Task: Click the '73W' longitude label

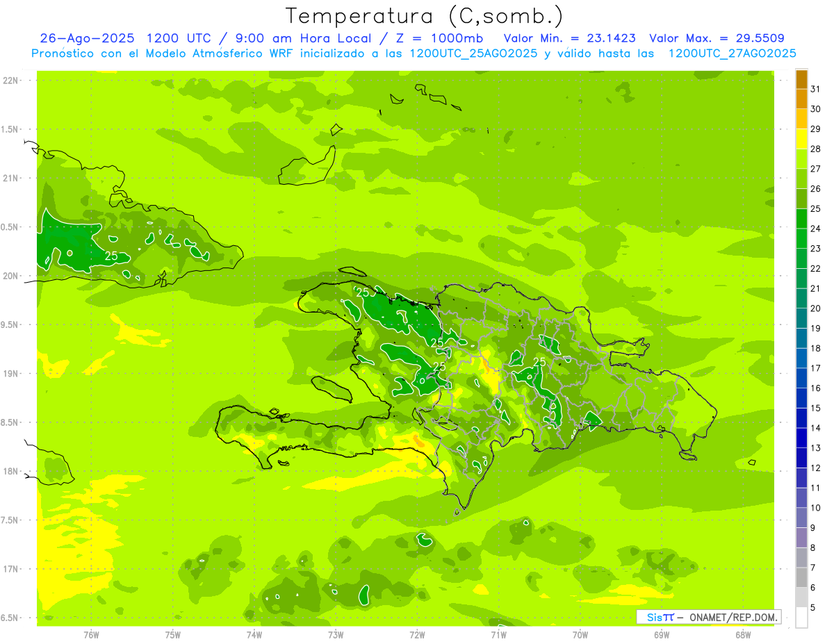Action: pyautogui.click(x=336, y=635)
